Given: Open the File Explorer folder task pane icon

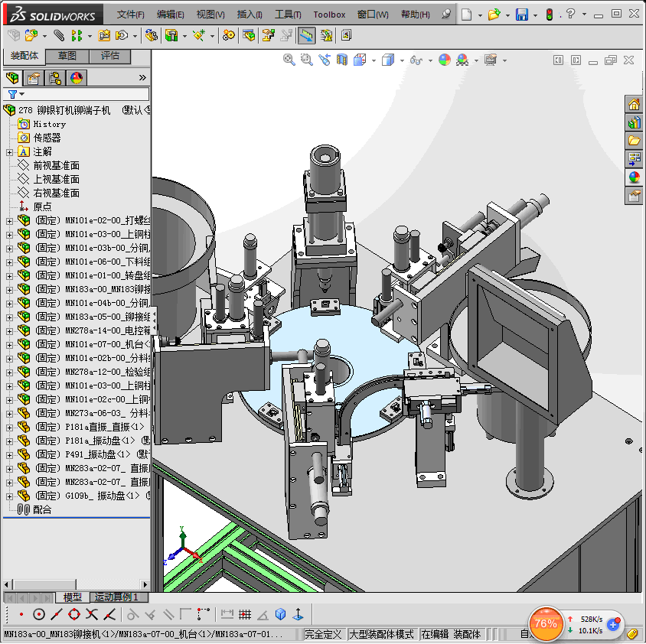Looking at the screenshot, I should [x=634, y=141].
